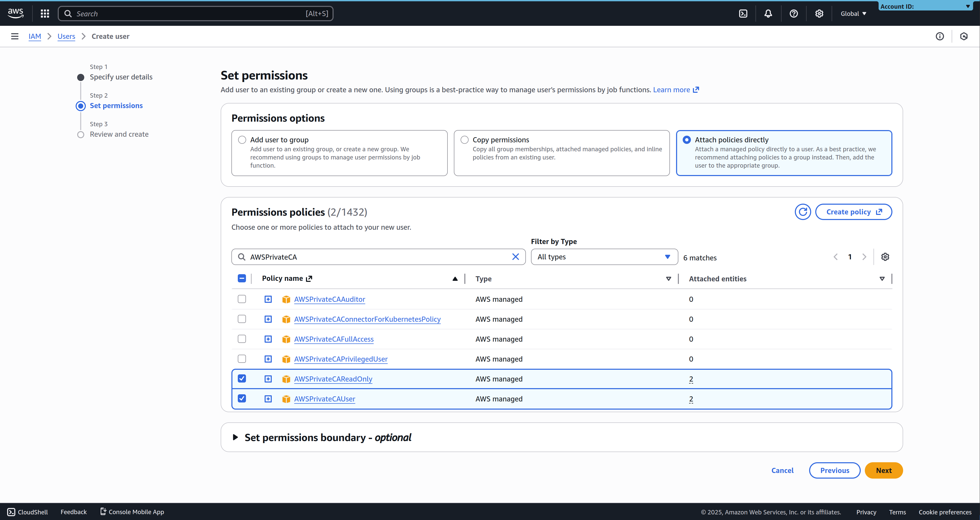Expand the AWSPrivateCAAuditor policy details
Image resolution: width=980 pixels, height=520 pixels.
click(x=268, y=299)
